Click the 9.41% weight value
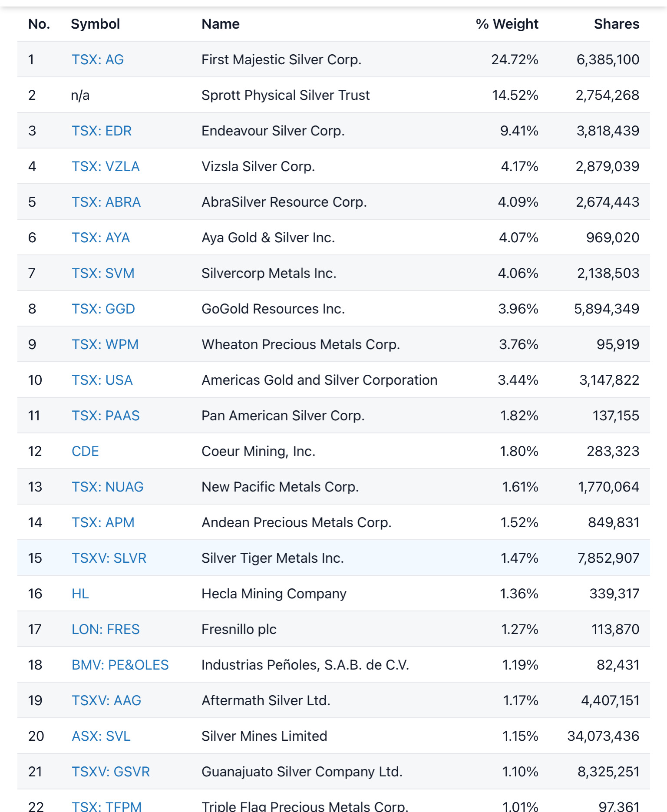This screenshot has width=667, height=812. pos(519,131)
